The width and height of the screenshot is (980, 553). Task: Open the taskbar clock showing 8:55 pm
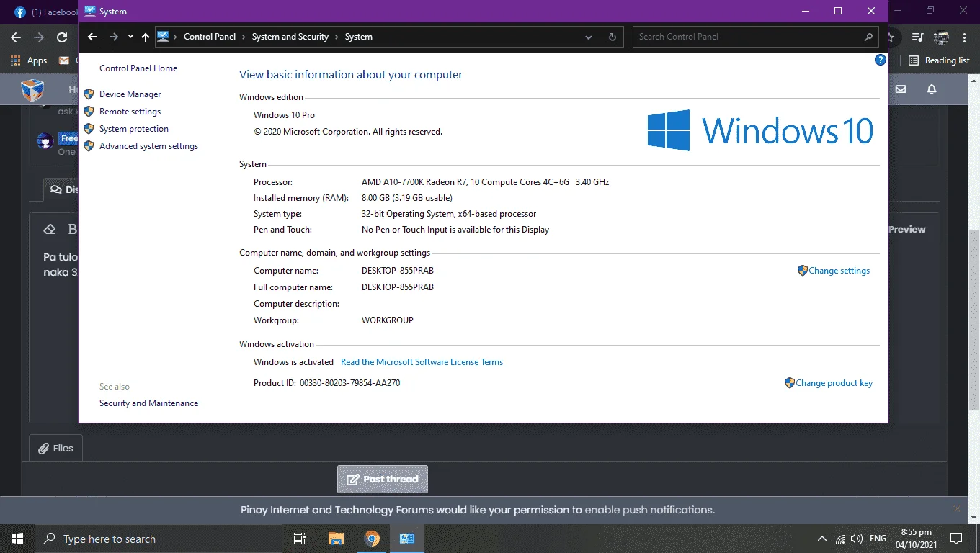click(x=916, y=539)
